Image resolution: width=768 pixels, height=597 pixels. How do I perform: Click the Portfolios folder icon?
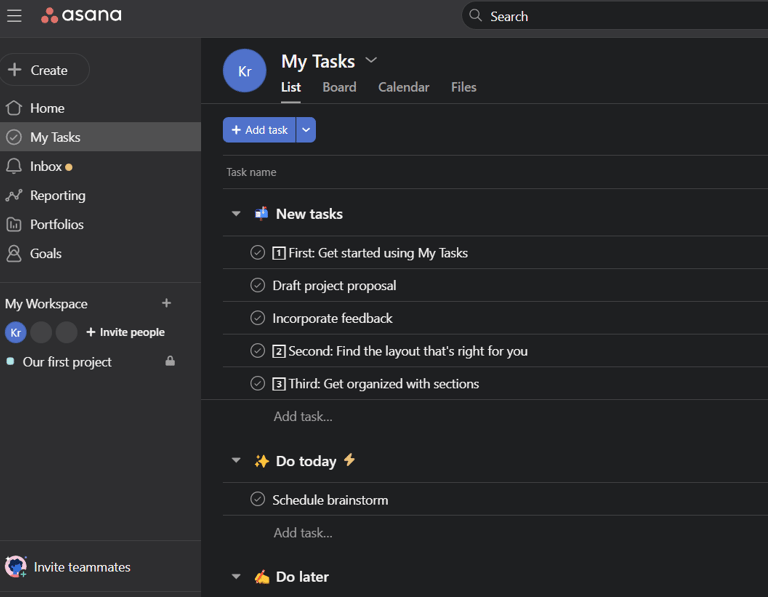[x=14, y=224]
